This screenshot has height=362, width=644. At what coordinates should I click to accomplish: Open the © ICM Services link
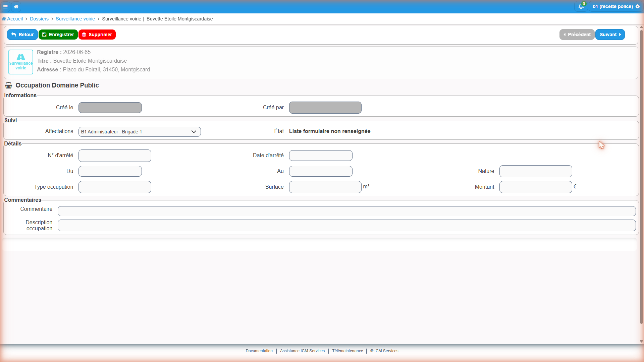[384, 351]
